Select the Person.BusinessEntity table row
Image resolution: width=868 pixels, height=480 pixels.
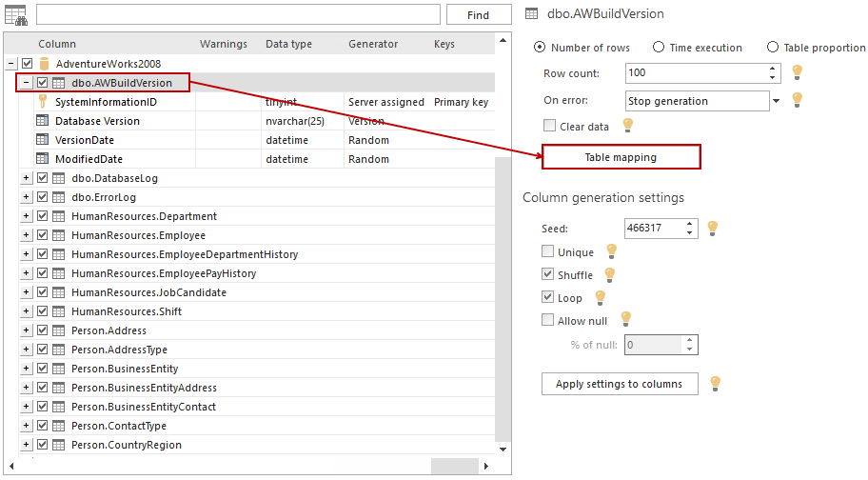[x=257, y=369]
